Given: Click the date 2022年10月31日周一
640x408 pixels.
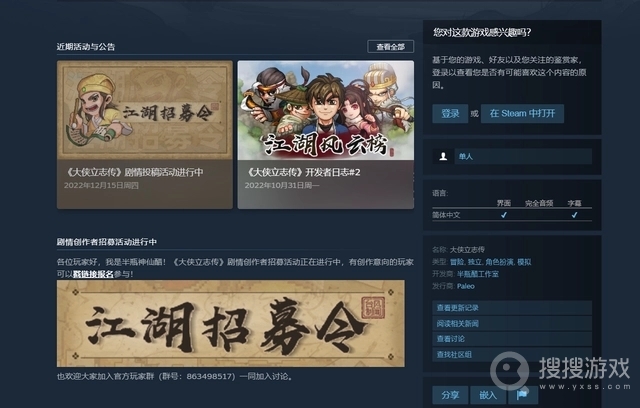Looking at the screenshot, I should point(282,186).
